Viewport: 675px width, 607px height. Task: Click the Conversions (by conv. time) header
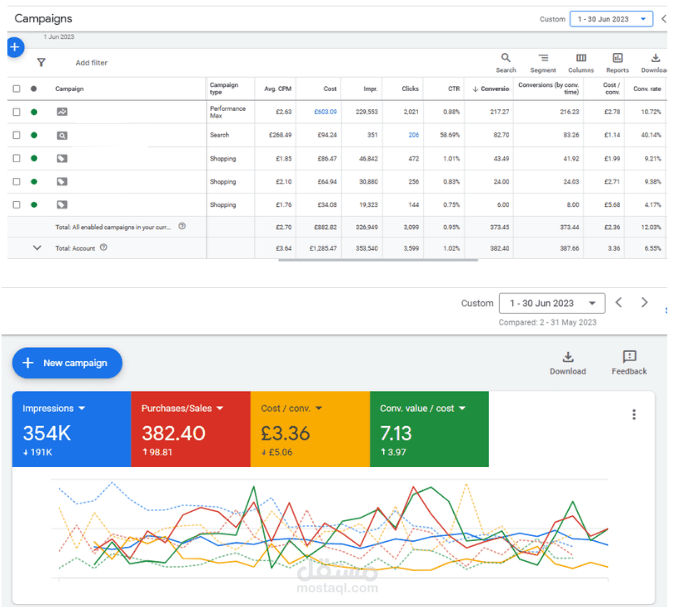pyautogui.click(x=548, y=88)
